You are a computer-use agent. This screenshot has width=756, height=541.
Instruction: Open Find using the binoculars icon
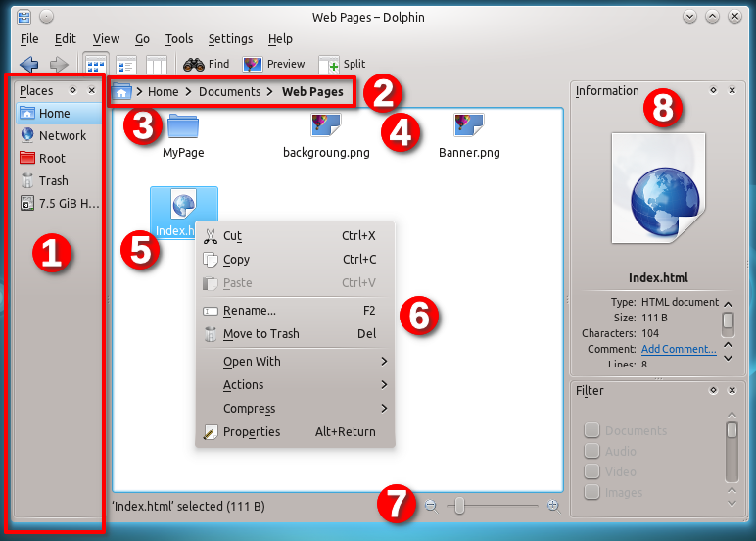[207, 65]
